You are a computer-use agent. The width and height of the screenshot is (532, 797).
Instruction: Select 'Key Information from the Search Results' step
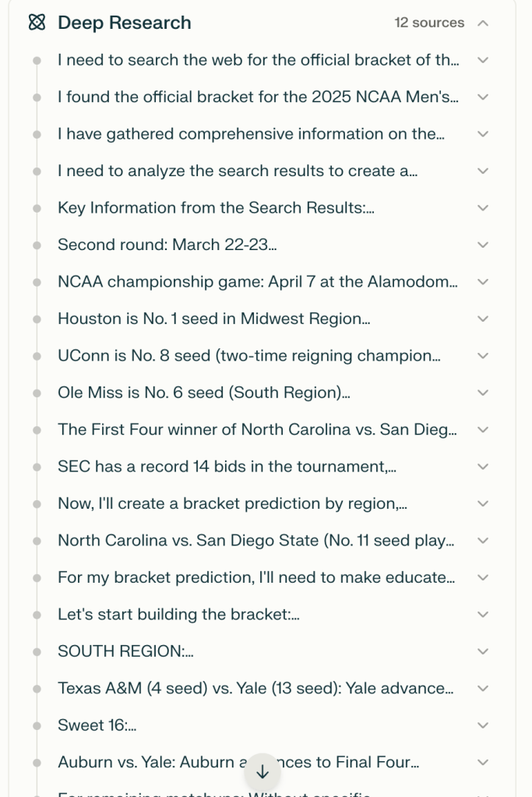coord(216,208)
